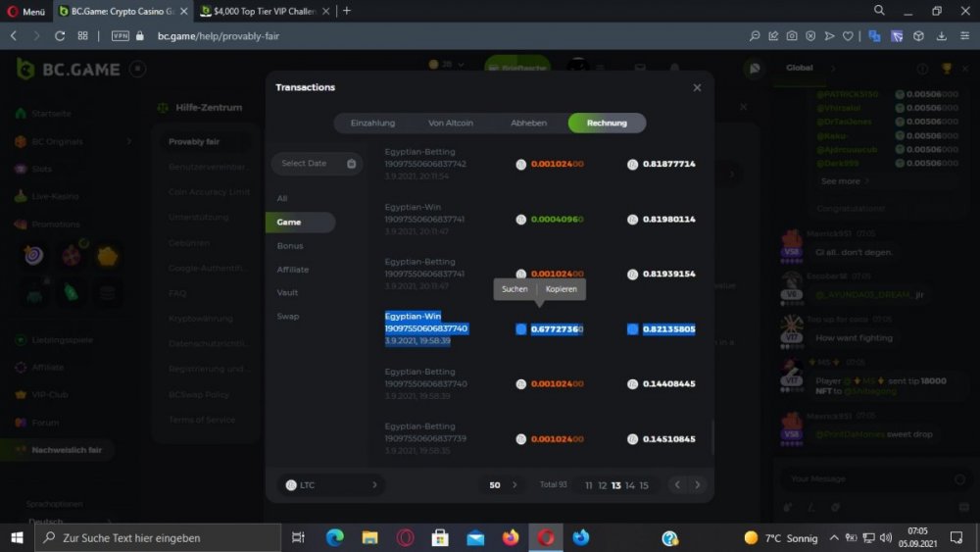
Task: Open Microsoft Edge from the taskbar
Action: coord(334,537)
